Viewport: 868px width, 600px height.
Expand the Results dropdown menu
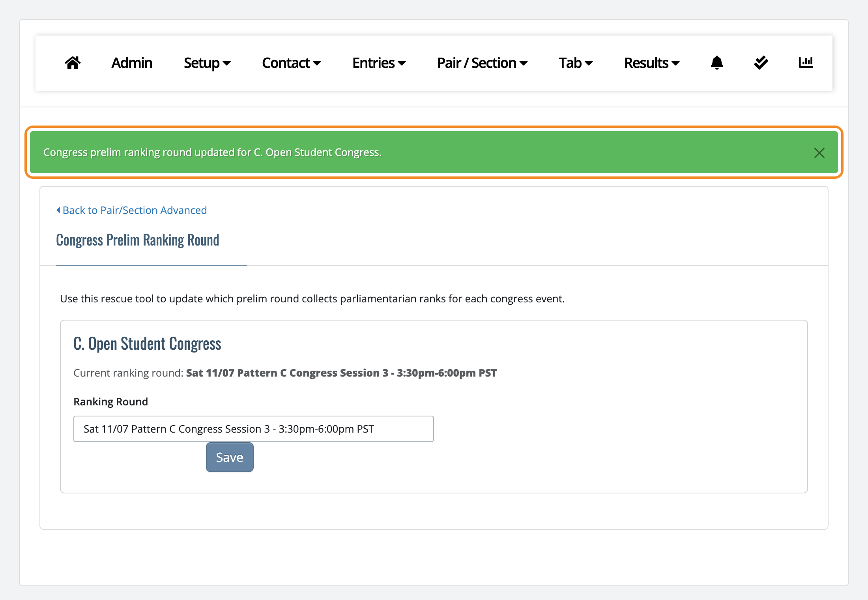(652, 63)
